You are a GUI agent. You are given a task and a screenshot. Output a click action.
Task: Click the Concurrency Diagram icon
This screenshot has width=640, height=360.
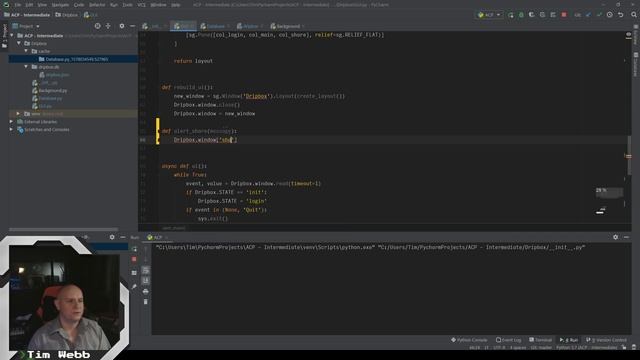(x=553, y=15)
